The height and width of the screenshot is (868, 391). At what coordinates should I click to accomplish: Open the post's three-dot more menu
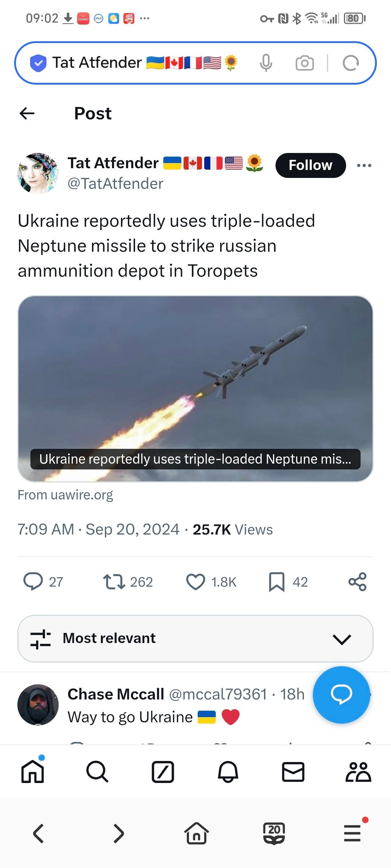point(364,166)
